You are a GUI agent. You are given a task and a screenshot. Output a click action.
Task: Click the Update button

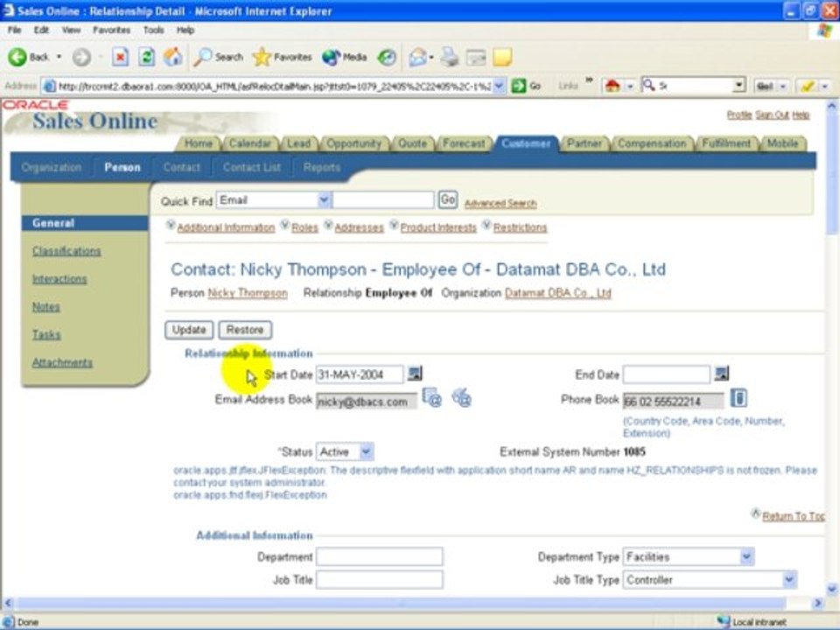(189, 330)
